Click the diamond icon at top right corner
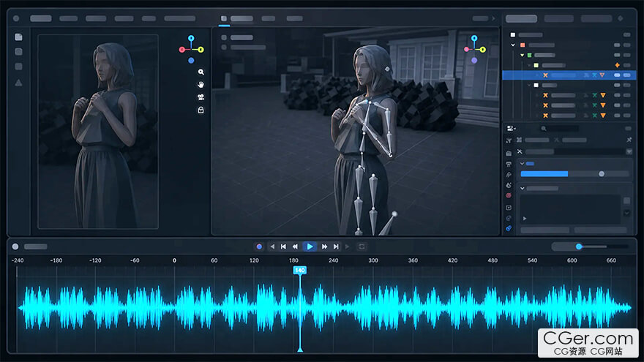 pyautogui.click(x=621, y=18)
